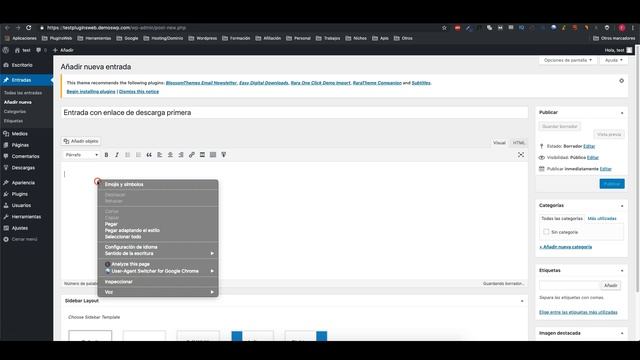Viewport: 640px width, 360px height.
Task: Open Herramientas in the admin sidebar
Action: coord(26,217)
